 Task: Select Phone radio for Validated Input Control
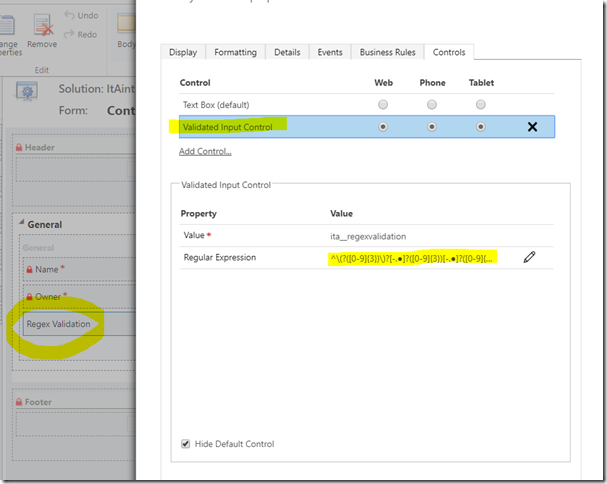(x=432, y=127)
